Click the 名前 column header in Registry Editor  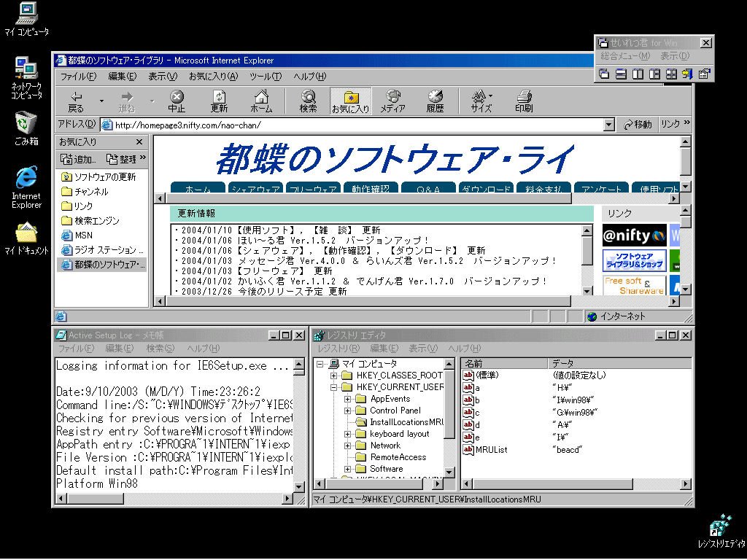pos(505,364)
